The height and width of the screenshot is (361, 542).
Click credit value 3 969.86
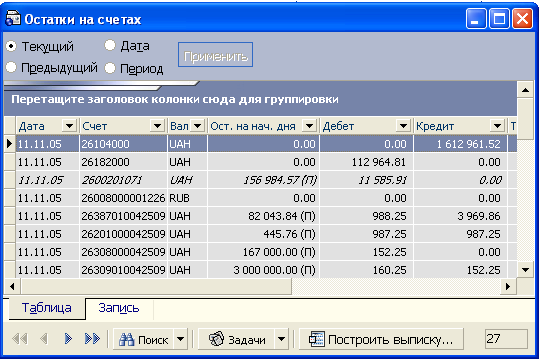point(460,216)
